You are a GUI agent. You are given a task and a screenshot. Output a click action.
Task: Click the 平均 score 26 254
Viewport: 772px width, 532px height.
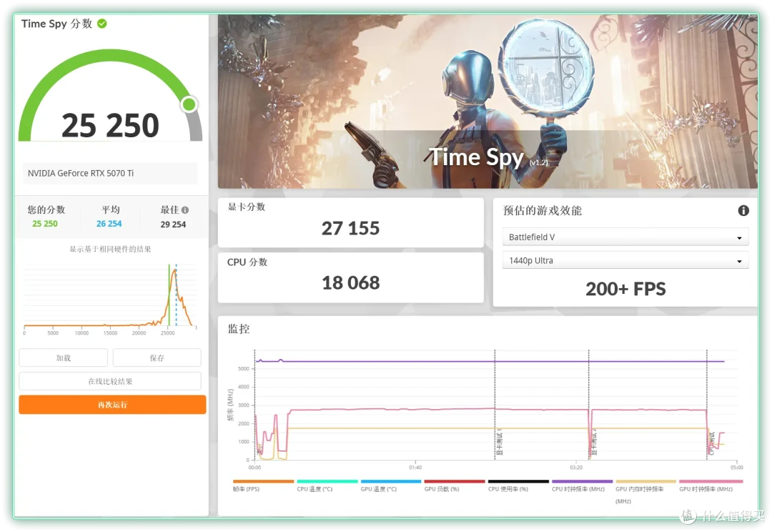(109, 224)
